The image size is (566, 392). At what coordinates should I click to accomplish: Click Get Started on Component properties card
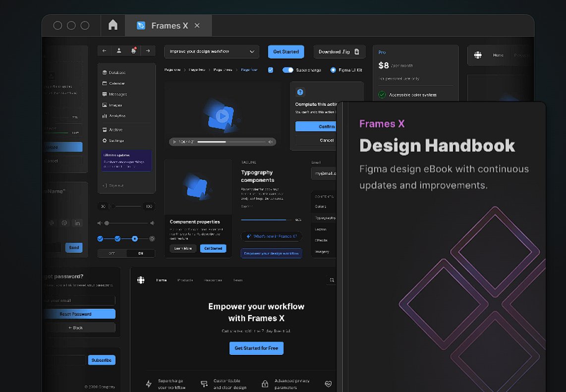tap(213, 248)
